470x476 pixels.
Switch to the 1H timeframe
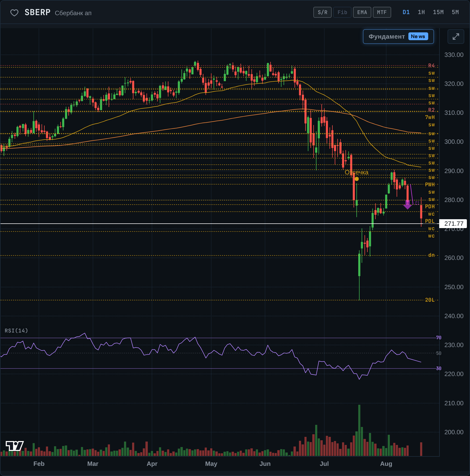tap(421, 12)
